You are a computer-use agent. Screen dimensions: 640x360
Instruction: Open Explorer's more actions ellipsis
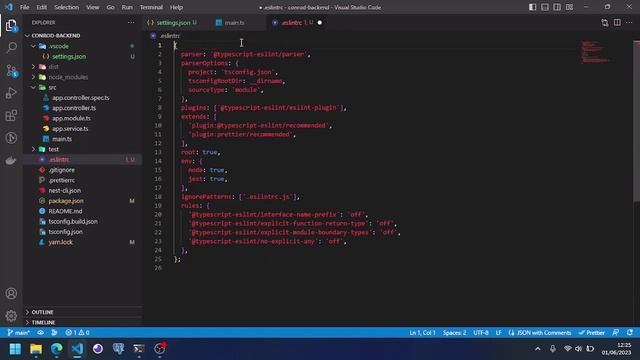coord(131,22)
